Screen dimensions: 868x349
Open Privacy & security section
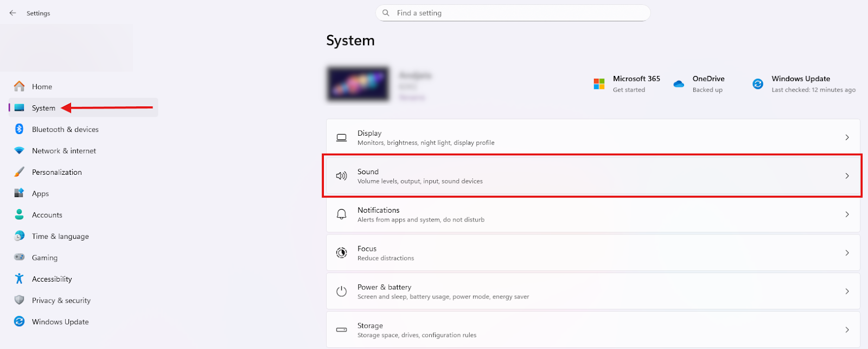pos(61,301)
